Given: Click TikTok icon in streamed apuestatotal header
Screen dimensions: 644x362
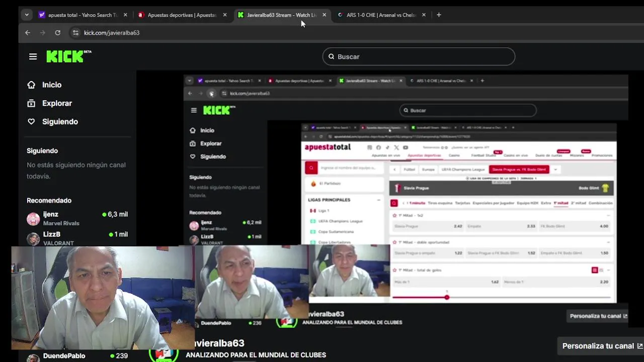Looking at the screenshot, I should point(387,147).
